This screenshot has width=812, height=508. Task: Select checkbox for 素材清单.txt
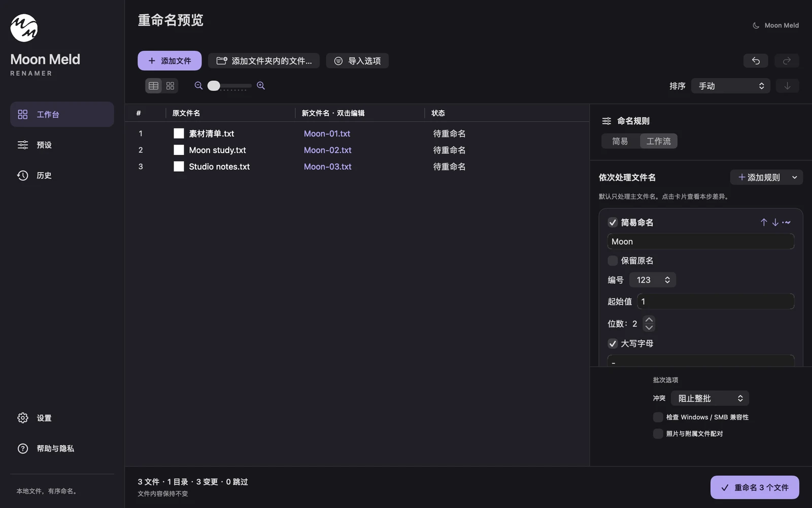(179, 134)
